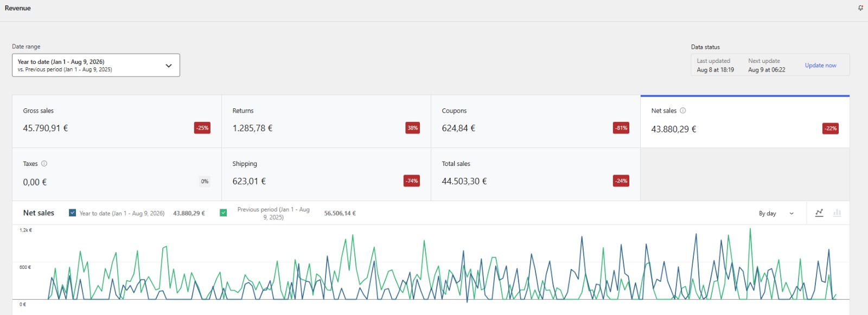Click the 1,2k € axis label
Viewport: 868px width, 315px height.
[x=25, y=230]
